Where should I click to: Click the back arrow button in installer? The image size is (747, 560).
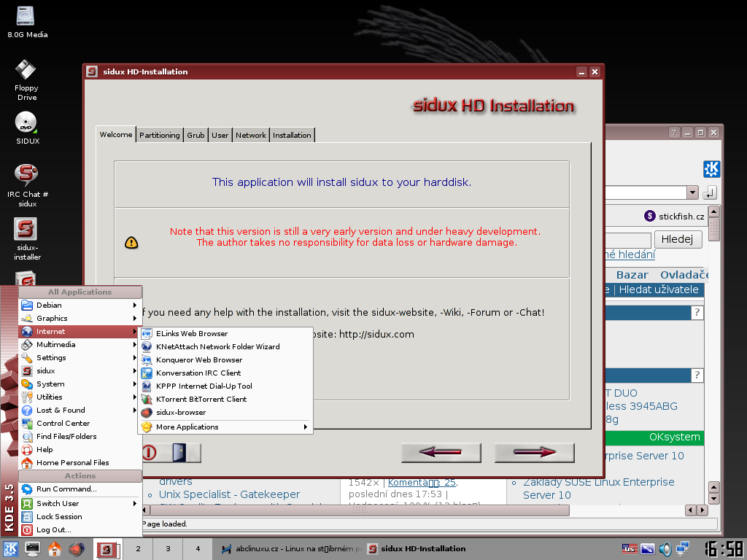click(441, 452)
